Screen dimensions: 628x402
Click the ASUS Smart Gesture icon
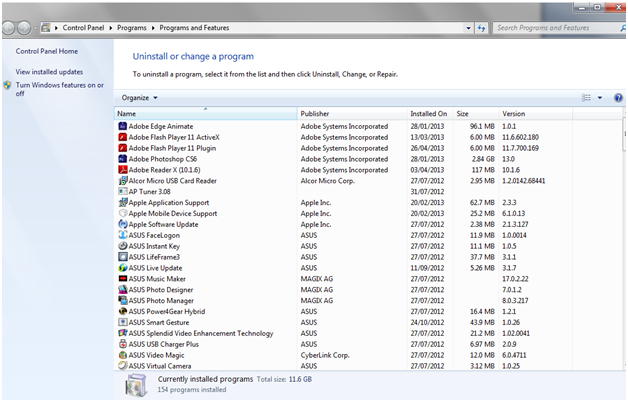tap(123, 322)
